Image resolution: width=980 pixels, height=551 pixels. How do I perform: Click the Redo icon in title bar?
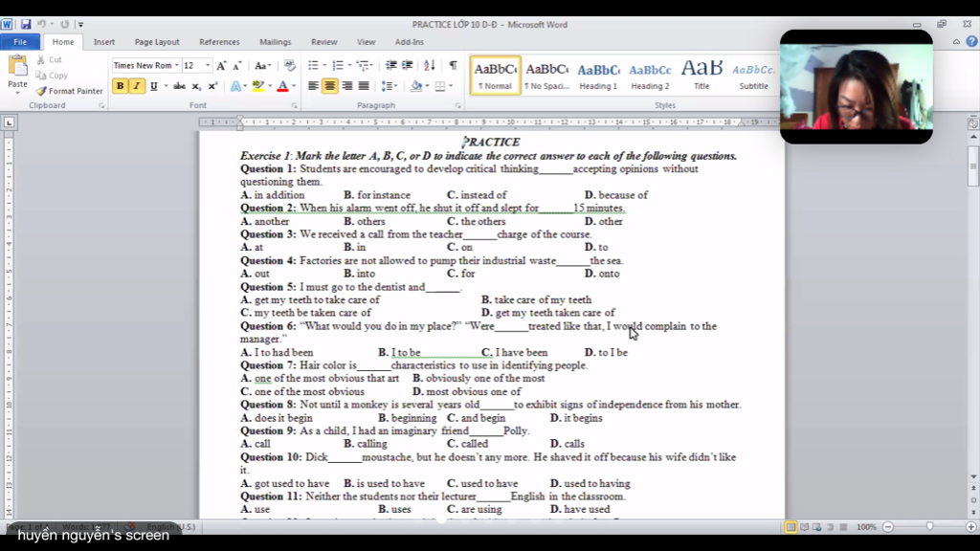[x=64, y=24]
